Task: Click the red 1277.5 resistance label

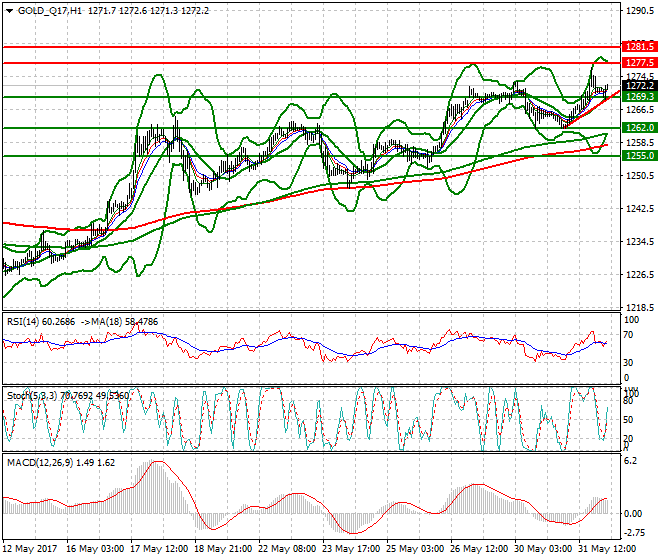Action: (x=639, y=63)
